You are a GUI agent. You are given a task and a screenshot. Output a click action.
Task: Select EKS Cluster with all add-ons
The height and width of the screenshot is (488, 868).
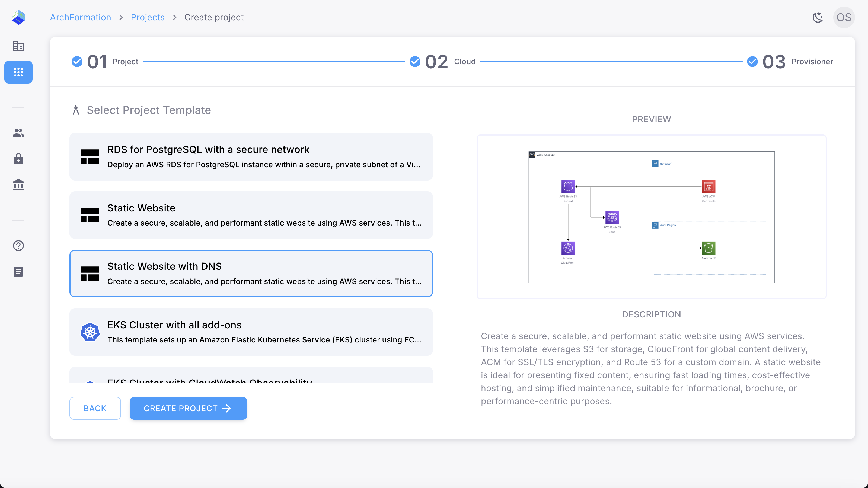pos(251,332)
